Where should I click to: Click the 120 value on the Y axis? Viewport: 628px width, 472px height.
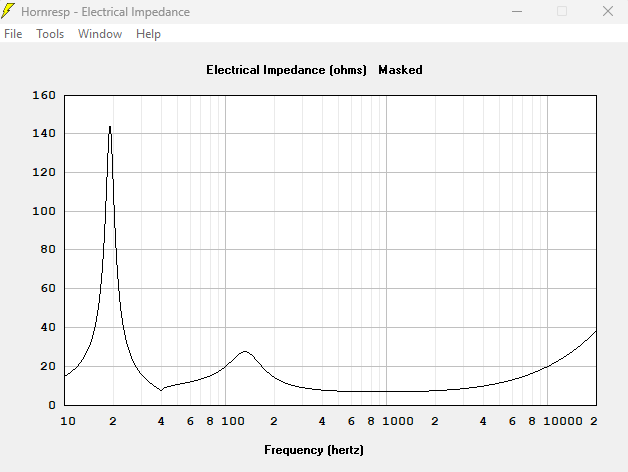(44, 172)
